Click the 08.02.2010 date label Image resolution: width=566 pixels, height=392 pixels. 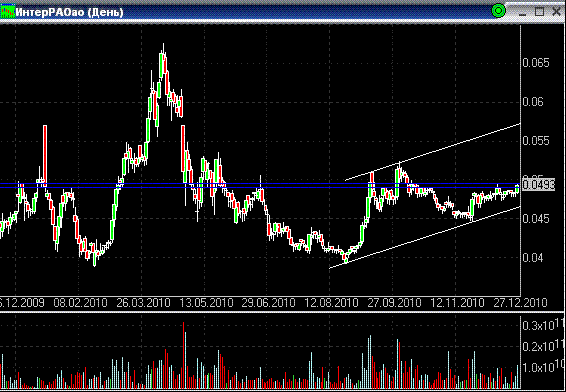80,302
